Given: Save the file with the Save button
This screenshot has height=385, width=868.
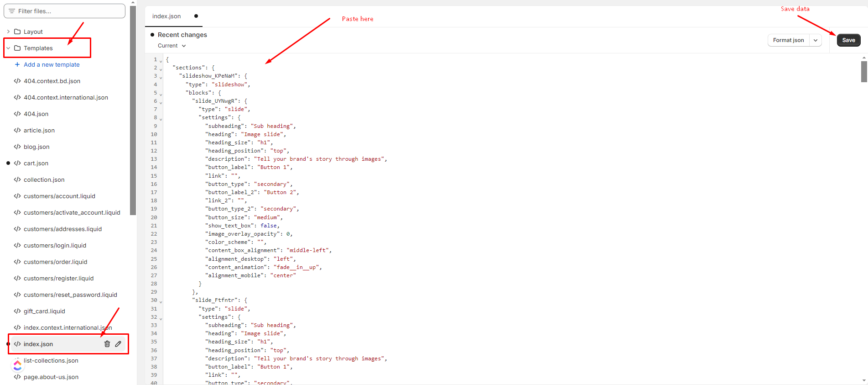Looking at the screenshot, I should tap(848, 40).
